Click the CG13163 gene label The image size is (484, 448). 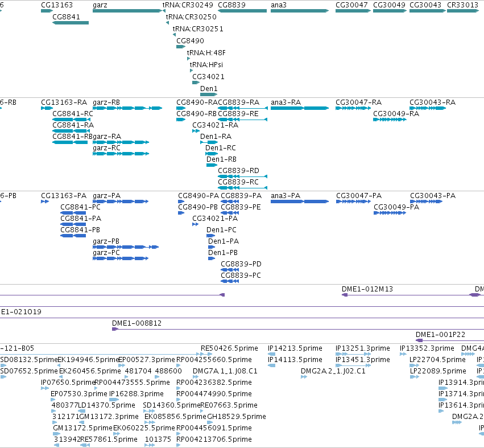[x=57, y=5]
